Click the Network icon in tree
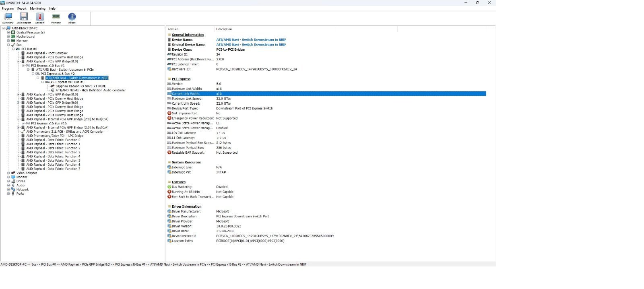 [x=13, y=190]
